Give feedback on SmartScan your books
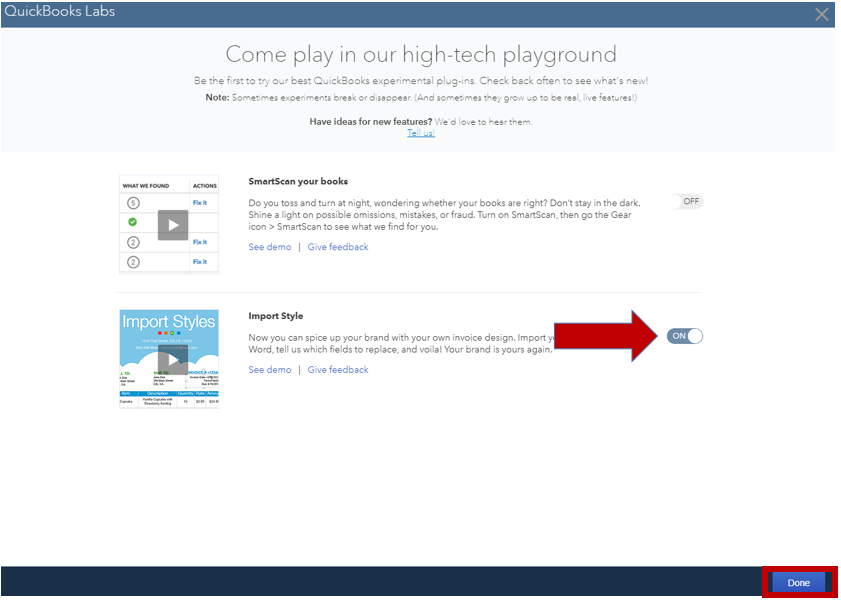841x603 pixels. point(338,247)
